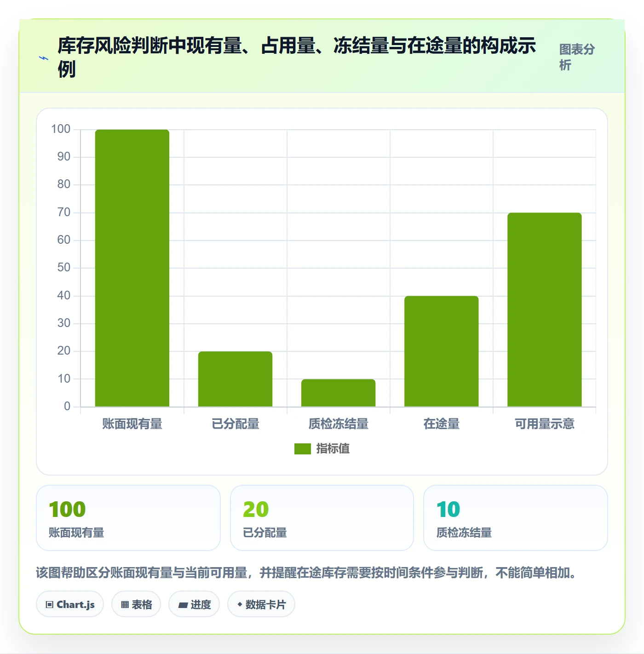Viewport: 644px width, 654px height.
Task: Select the 可用量示意 bar in chart
Action: (x=544, y=310)
